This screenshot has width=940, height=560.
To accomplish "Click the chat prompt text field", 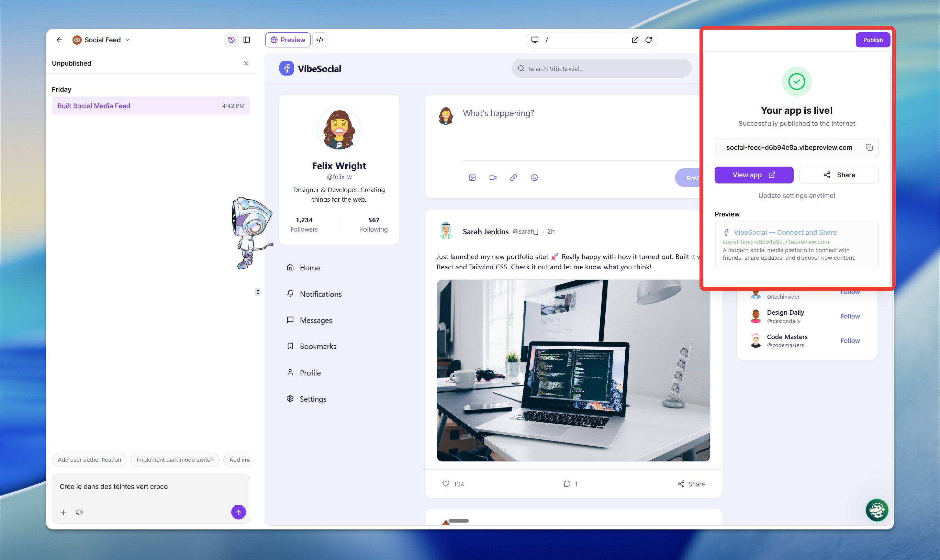I will tap(151, 487).
